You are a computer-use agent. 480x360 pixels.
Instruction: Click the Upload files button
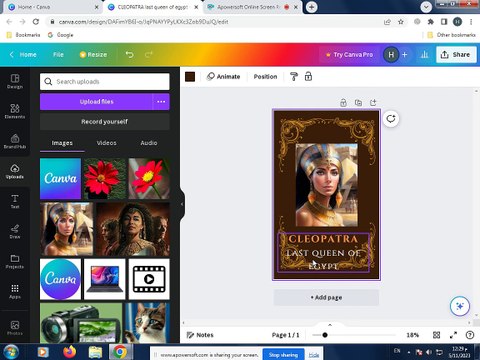tap(96, 102)
